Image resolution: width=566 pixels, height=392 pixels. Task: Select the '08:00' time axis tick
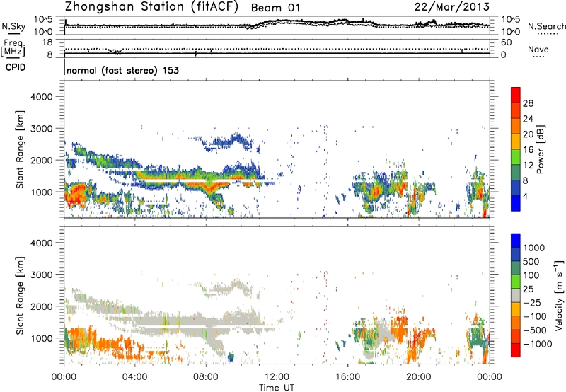click(206, 377)
